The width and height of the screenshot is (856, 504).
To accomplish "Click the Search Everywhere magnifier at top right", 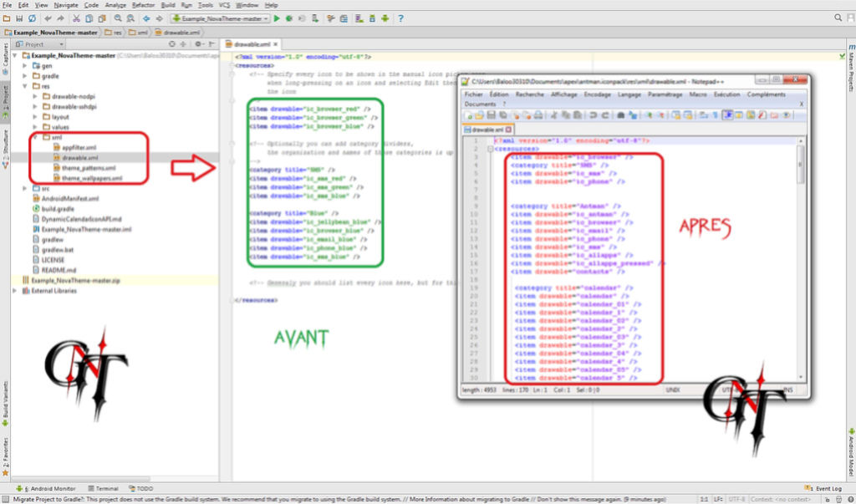I will (x=838, y=18).
